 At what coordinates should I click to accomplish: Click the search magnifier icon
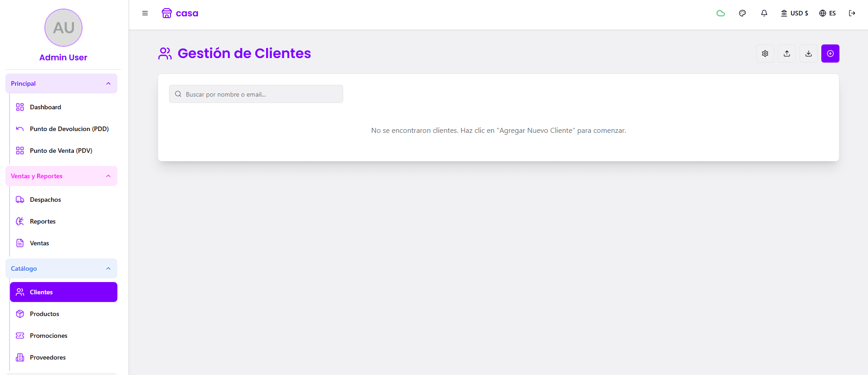tap(178, 94)
